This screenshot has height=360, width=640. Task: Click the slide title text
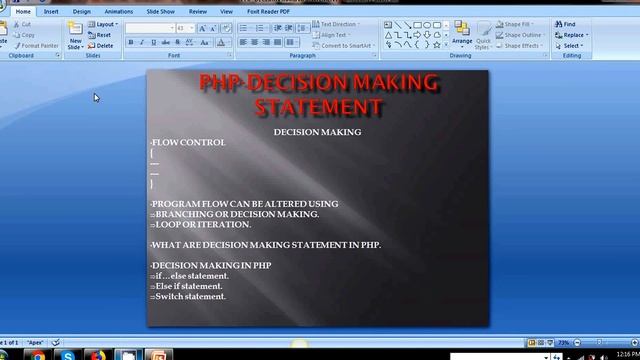318,94
